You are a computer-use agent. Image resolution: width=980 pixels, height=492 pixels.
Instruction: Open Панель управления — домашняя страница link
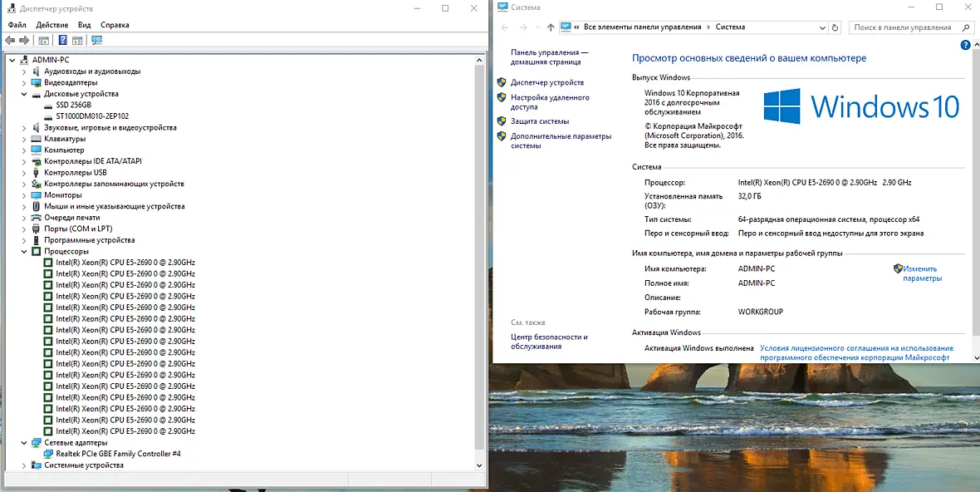(549, 57)
